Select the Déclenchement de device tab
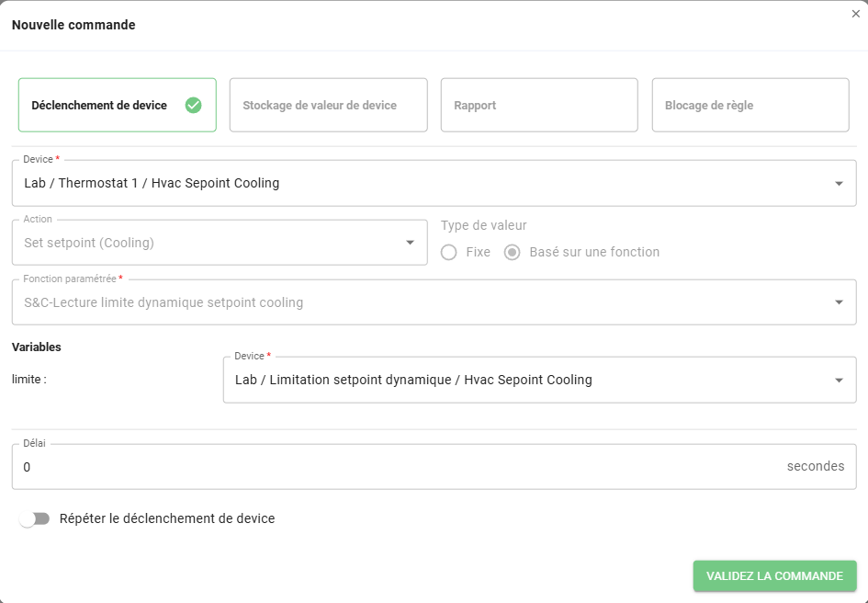 click(99, 106)
